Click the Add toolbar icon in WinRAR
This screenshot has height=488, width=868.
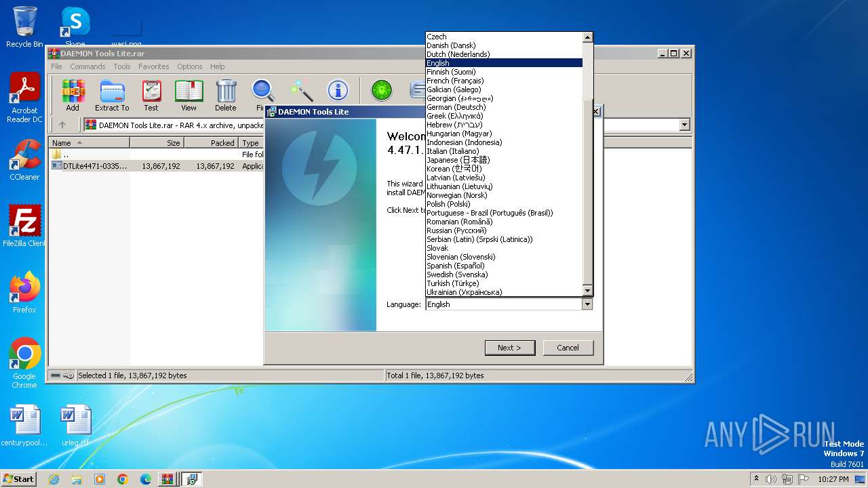click(73, 95)
